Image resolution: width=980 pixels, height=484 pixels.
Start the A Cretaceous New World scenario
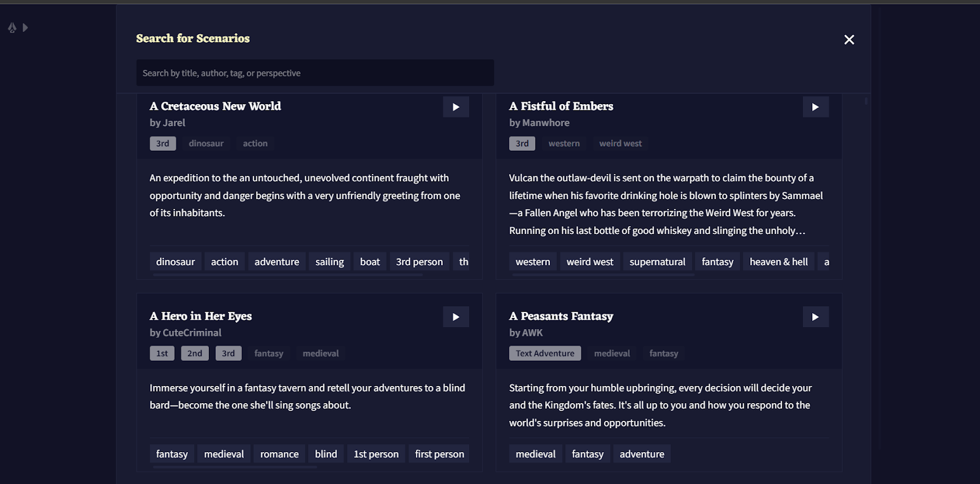pyautogui.click(x=456, y=107)
